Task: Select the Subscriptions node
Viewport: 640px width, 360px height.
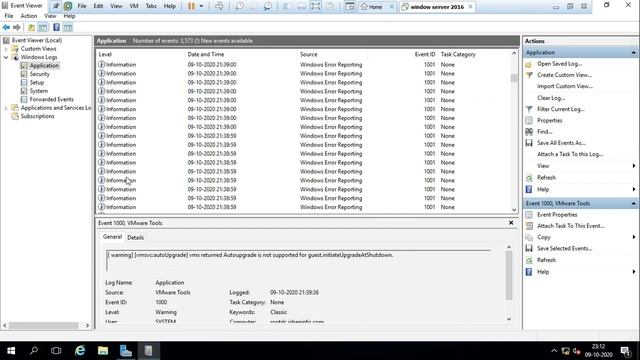Action: click(x=37, y=116)
